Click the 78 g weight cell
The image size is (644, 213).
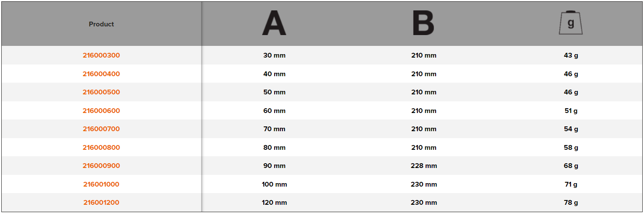point(571,203)
